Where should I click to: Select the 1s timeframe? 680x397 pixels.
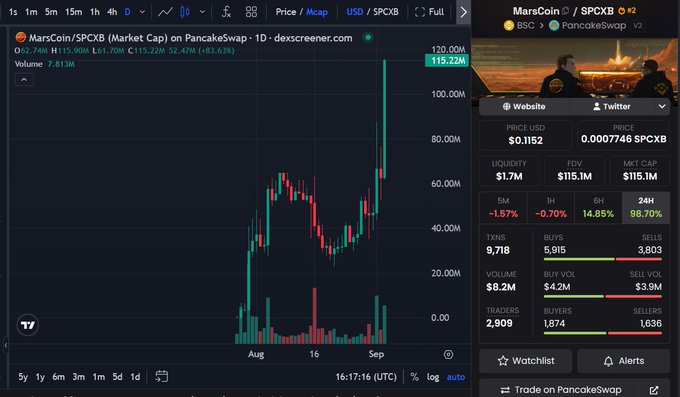13,12
